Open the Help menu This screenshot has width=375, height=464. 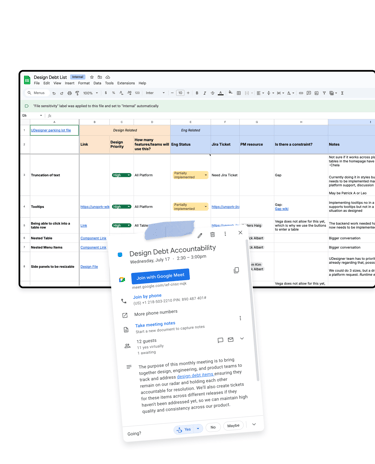[142, 83]
